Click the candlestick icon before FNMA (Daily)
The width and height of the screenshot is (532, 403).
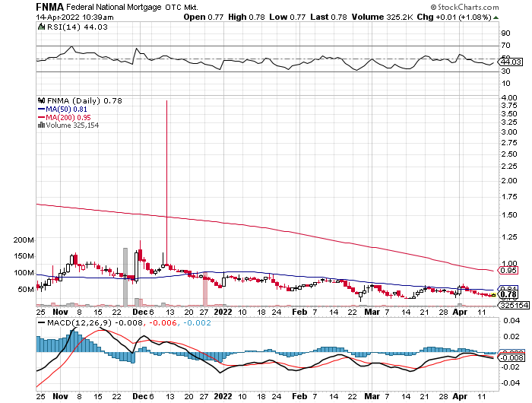(x=41, y=100)
